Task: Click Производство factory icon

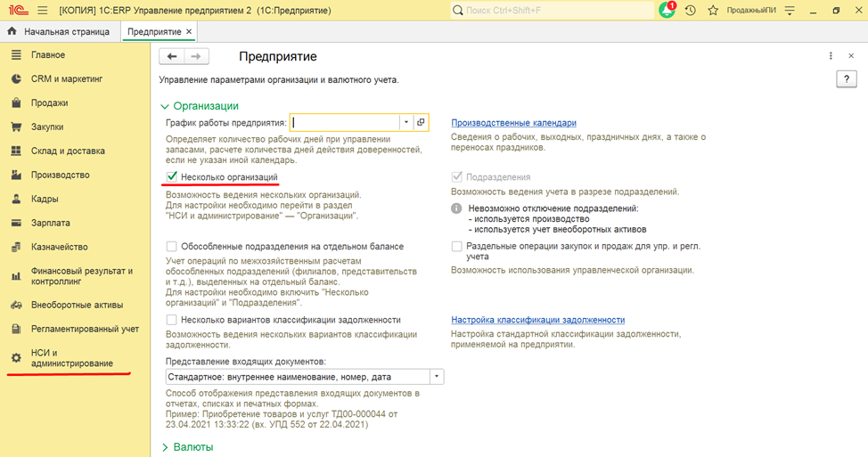Action: tap(16, 175)
